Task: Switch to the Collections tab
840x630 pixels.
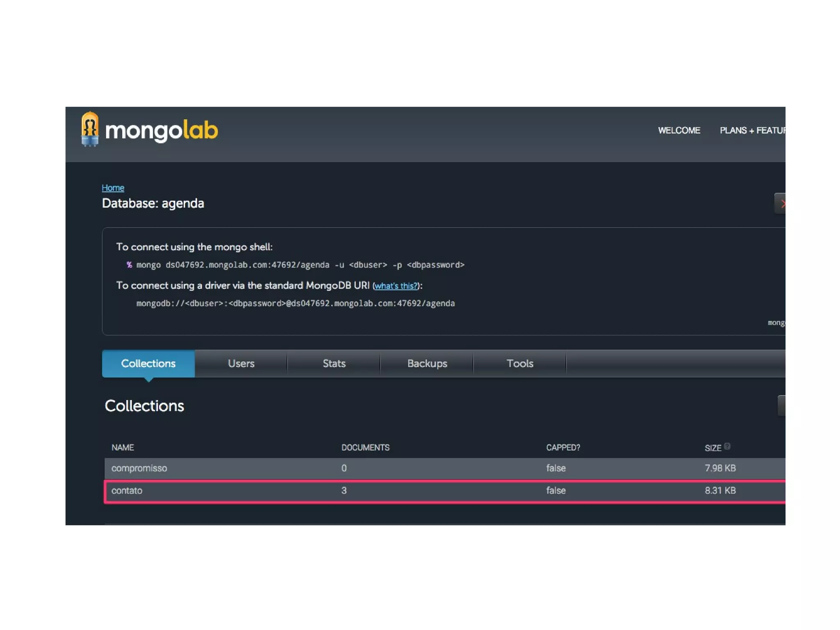Action: pyautogui.click(x=148, y=363)
